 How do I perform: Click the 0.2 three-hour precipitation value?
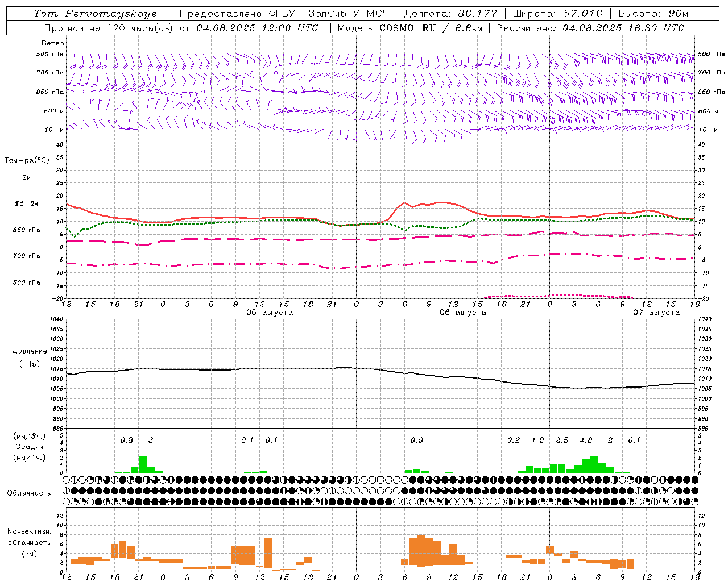[514, 440]
